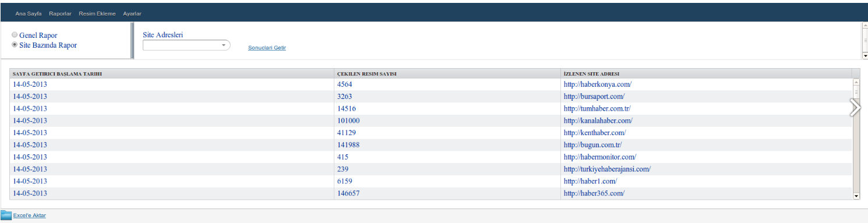
Task: Click the Excel export folder icon
Action: pos(6,215)
